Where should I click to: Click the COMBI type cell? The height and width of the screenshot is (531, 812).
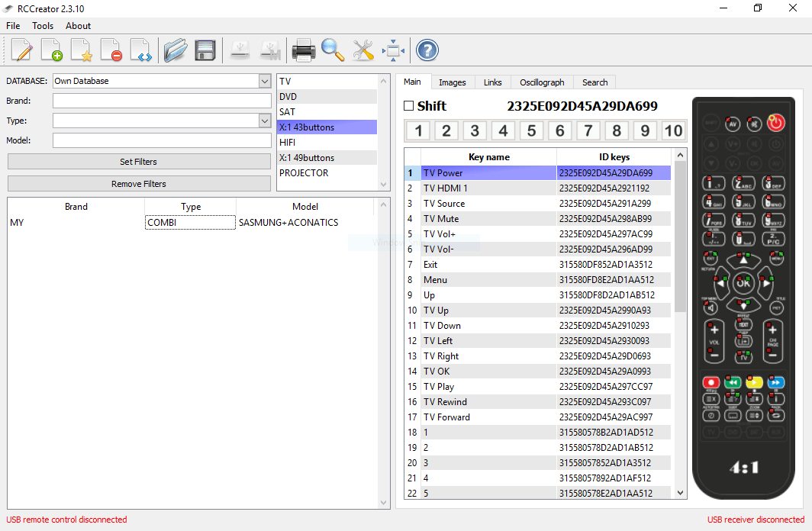click(190, 223)
